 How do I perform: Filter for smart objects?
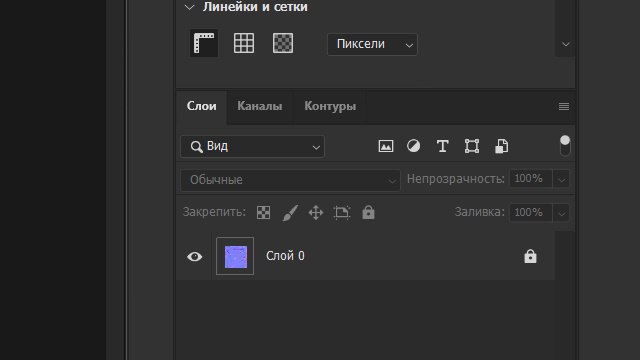tap(502, 146)
